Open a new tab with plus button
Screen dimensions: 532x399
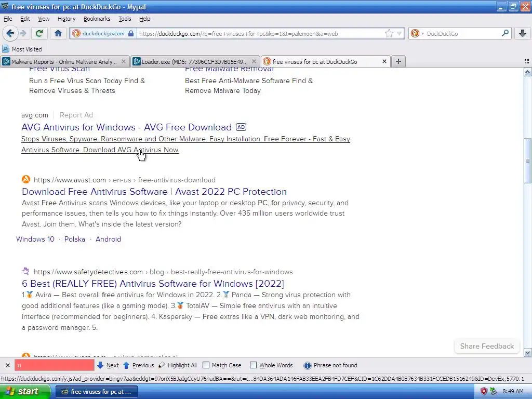coord(398,61)
